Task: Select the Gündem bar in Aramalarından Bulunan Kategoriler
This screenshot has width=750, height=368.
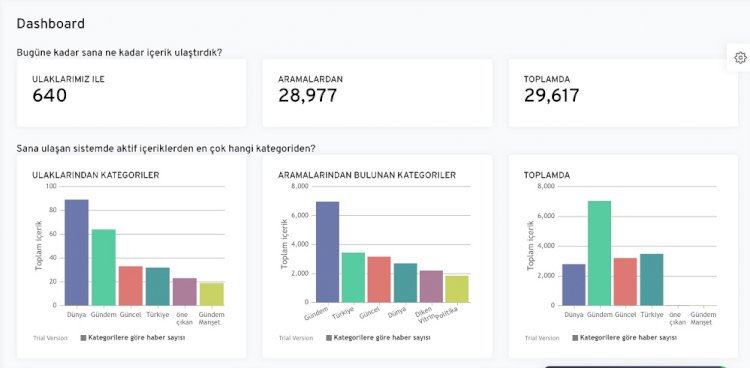Action: click(x=328, y=252)
